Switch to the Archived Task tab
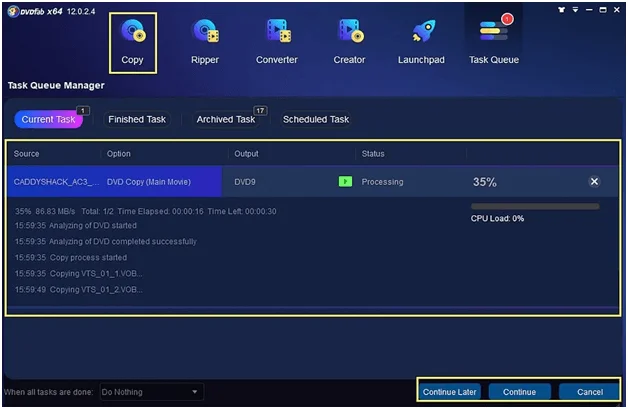The height and width of the screenshot is (409, 628). coord(226,119)
